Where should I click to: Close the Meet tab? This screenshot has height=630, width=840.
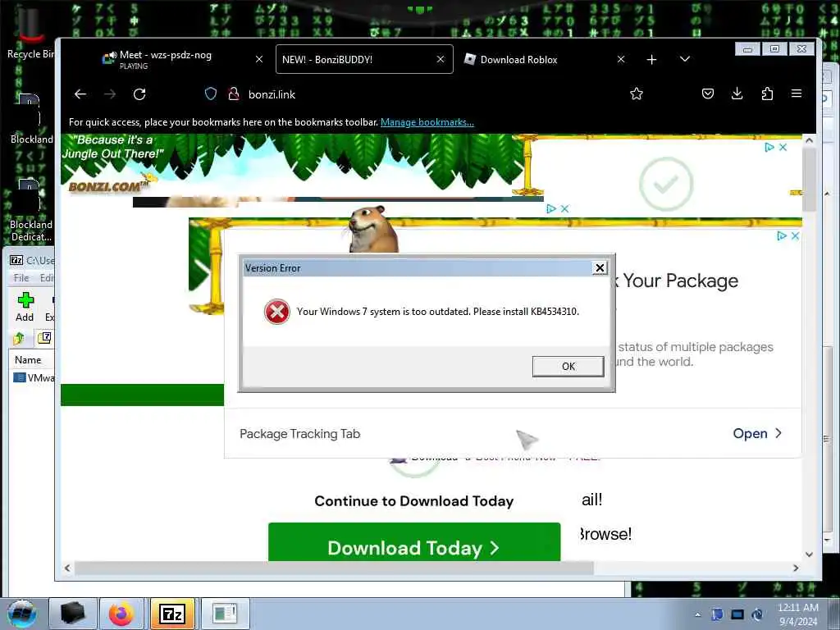(x=259, y=59)
